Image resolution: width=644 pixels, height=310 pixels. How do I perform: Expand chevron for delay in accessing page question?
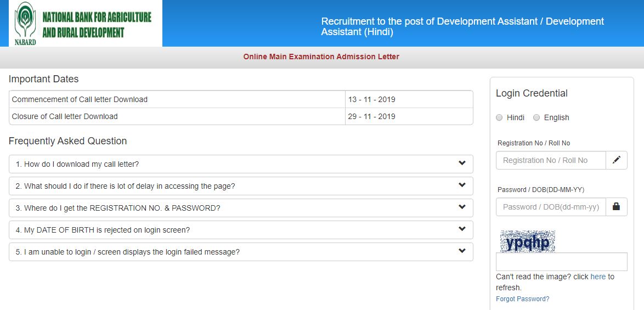462,185
